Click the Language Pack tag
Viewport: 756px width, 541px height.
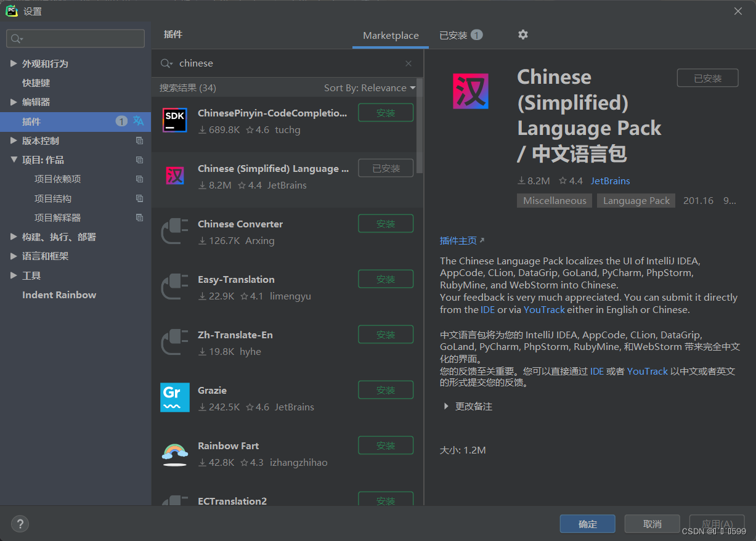pos(636,201)
